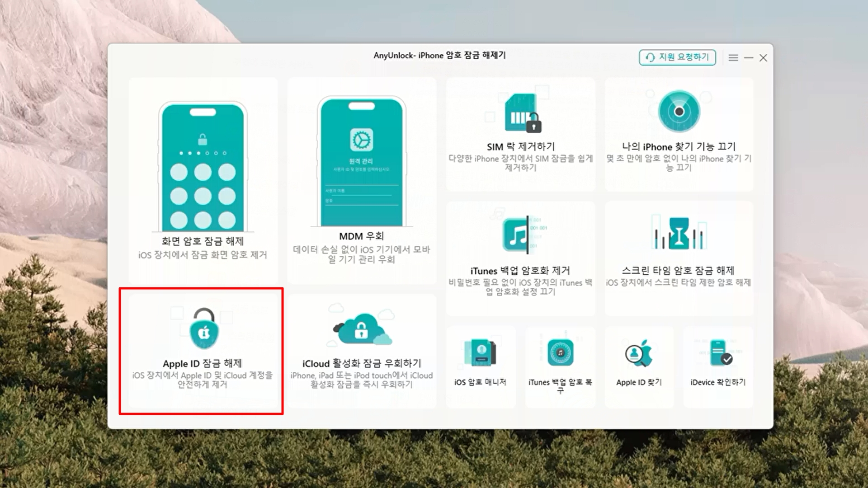
Task: Click '스크린 타임 암호 잠금 해제' title
Action: (678, 270)
